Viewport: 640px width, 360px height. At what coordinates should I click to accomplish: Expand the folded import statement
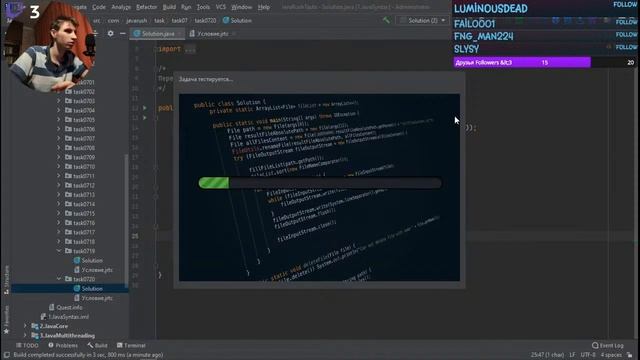(x=190, y=49)
